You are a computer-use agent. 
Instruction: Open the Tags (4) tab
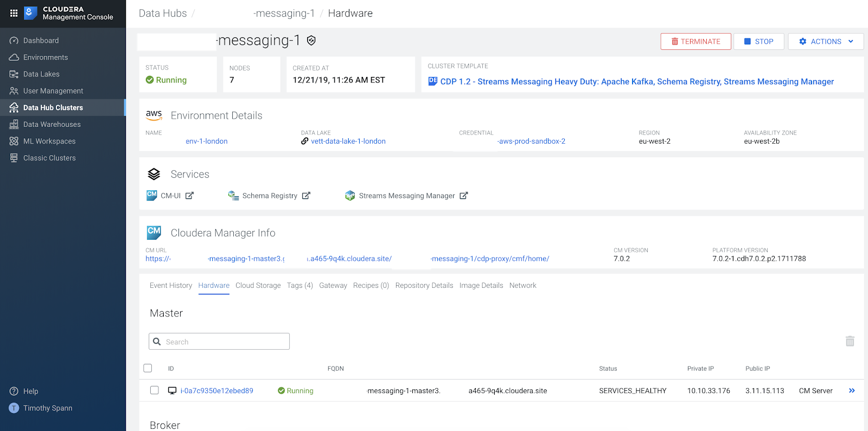pos(300,286)
